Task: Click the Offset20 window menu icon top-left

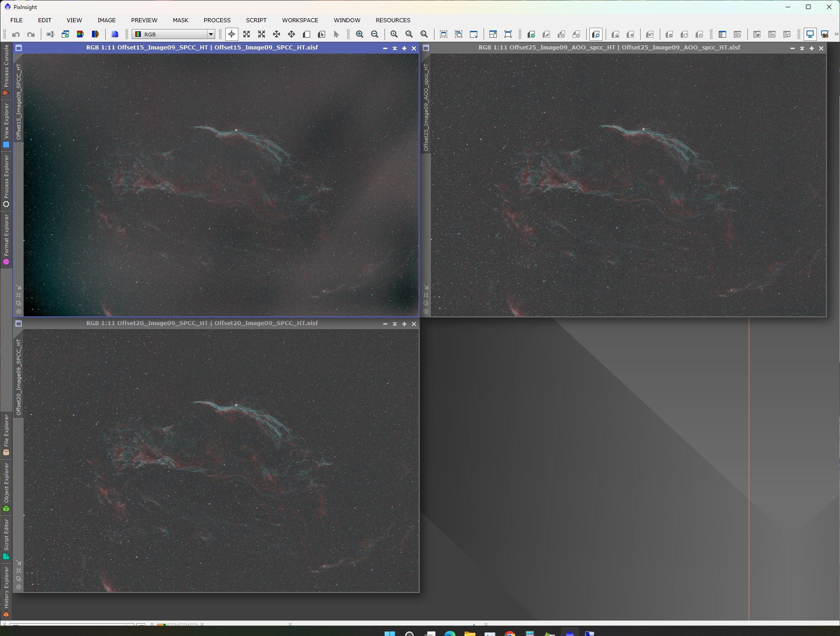Action: pyautogui.click(x=19, y=324)
